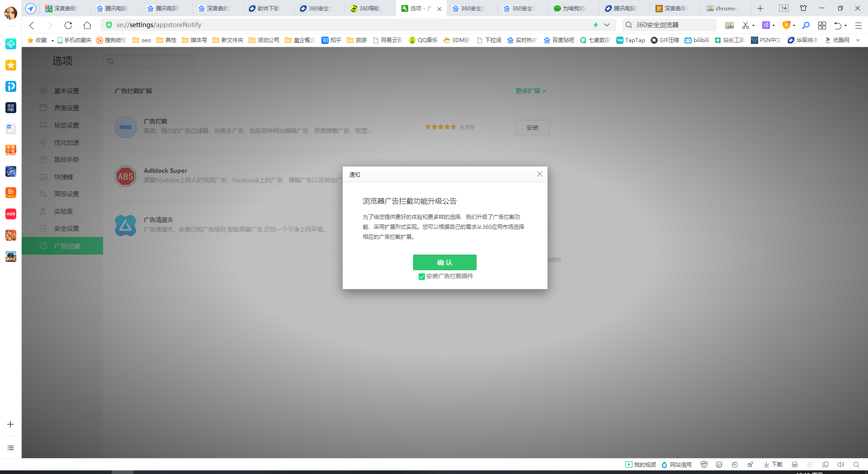Switch to the 软件下载 tab
Screen dimensions: 868x474
[269, 8]
